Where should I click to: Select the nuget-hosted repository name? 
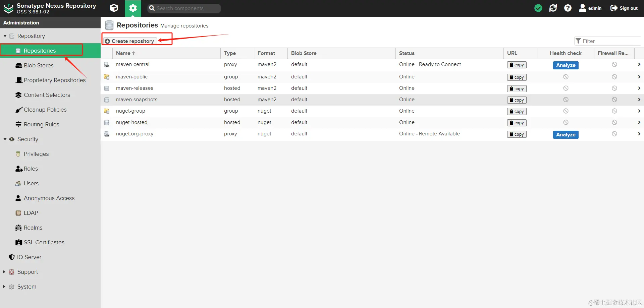[x=131, y=122]
